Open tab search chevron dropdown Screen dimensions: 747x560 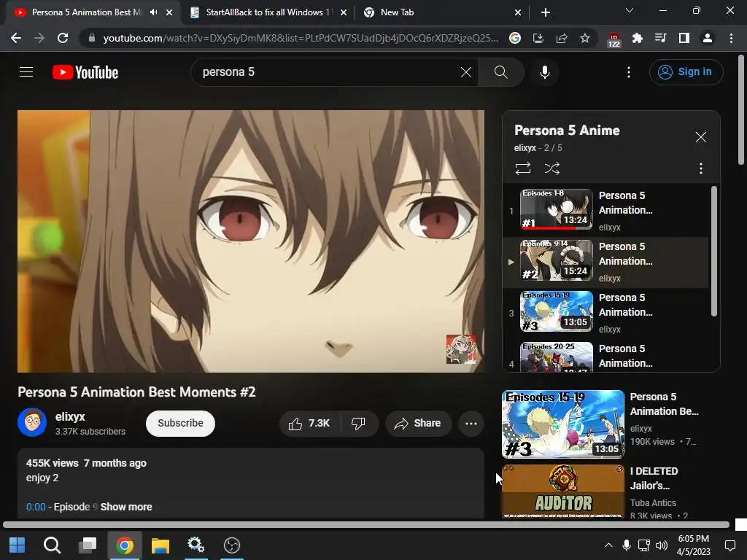[x=630, y=10]
